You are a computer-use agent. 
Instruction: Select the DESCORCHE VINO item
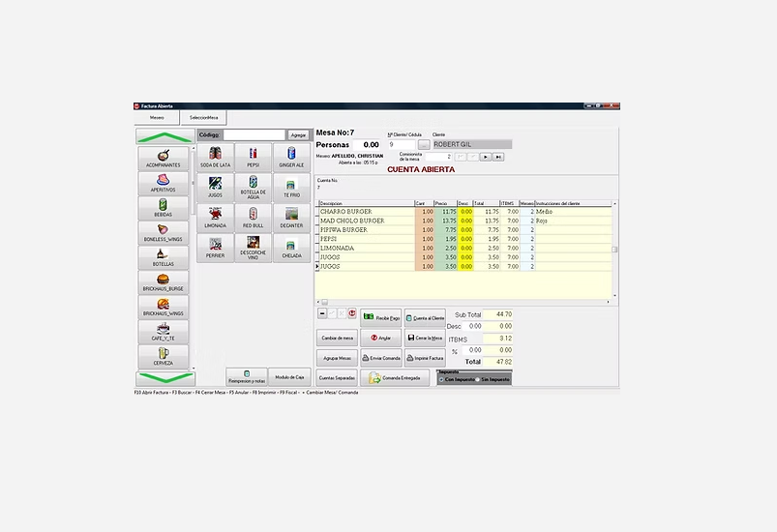tap(253, 248)
